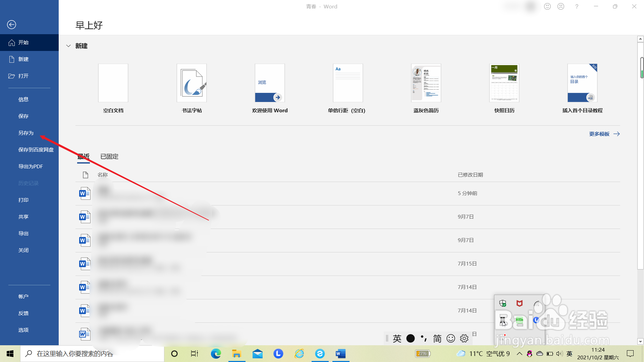Open the 信息 page
The width and height of the screenshot is (644, 362).
tap(29, 100)
